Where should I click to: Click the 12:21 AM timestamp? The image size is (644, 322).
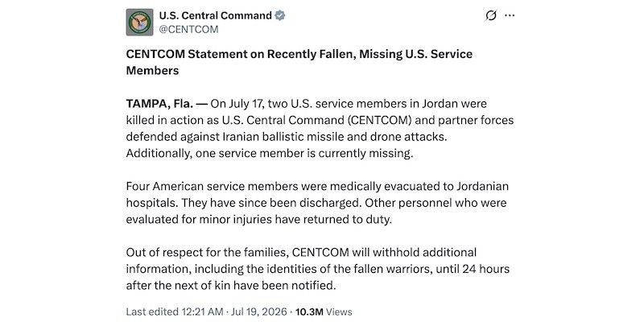(x=201, y=312)
